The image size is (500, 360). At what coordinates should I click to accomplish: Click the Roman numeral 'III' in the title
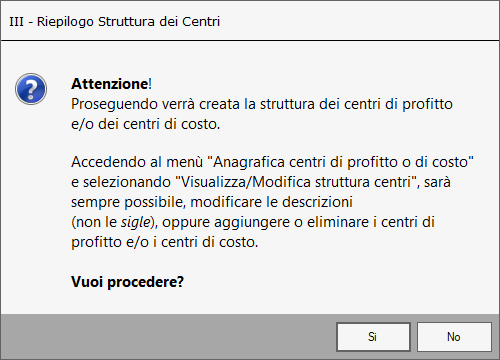pos(16,22)
